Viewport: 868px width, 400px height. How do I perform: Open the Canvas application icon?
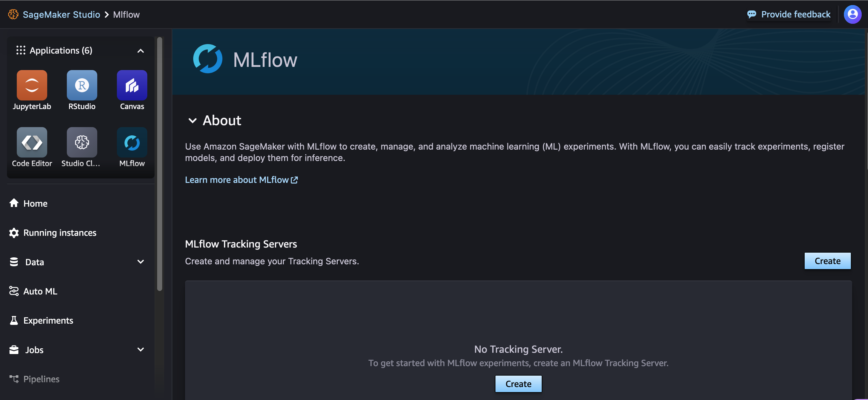132,85
